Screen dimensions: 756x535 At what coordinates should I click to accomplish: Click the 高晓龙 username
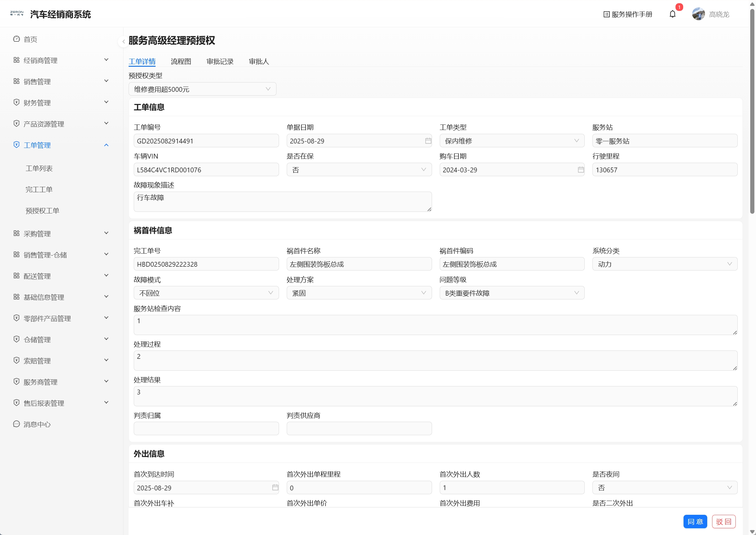[719, 14]
